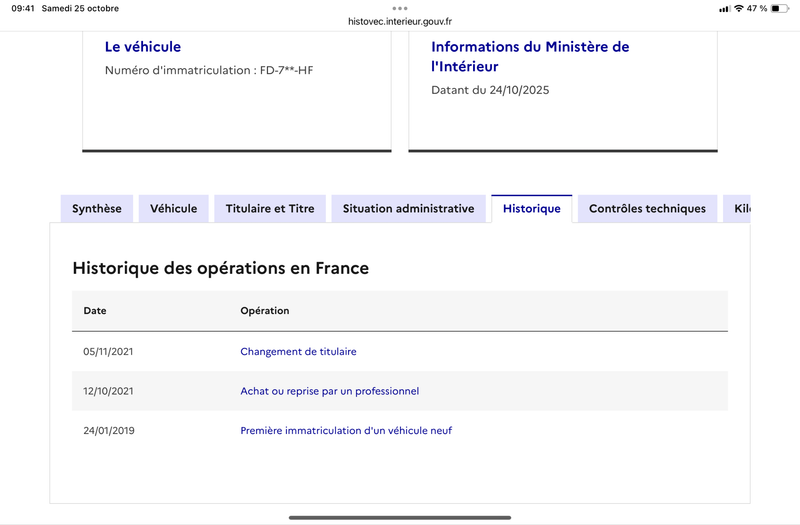Open the partially visible Kilométrage tab
800x525 pixels.
point(740,209)
